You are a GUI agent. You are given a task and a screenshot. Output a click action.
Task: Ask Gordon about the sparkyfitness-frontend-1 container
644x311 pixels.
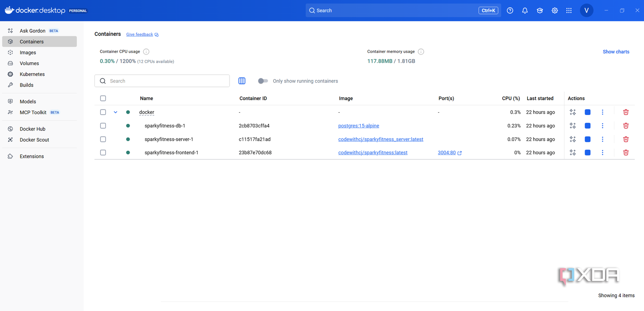tap(573, 153)
